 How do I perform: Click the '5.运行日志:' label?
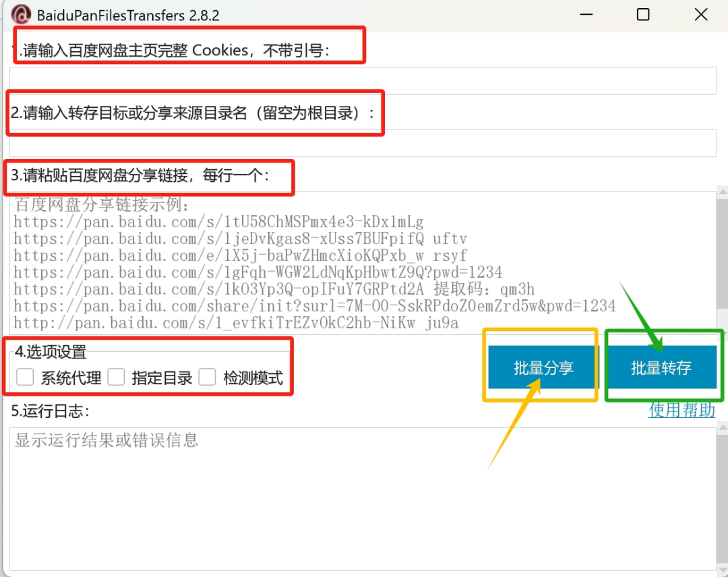coord(50,411)
